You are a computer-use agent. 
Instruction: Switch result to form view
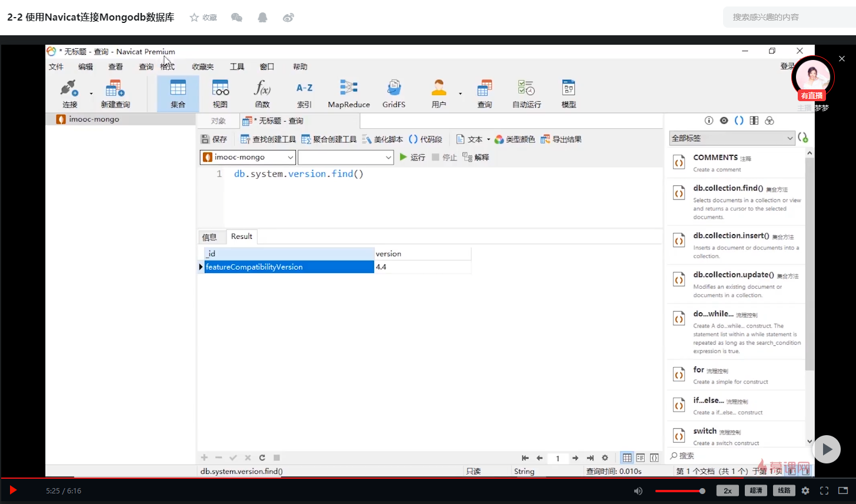pyautogui.click(x=641, y=458)
